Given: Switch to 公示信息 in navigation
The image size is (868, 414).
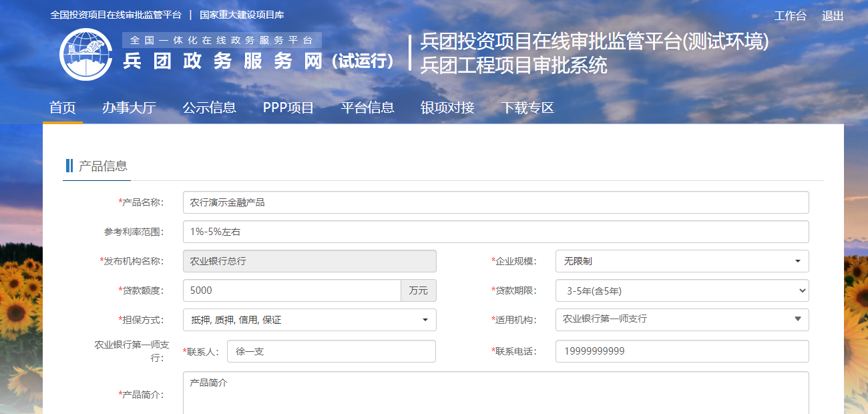Looking at the screenshot, I should (209, 108).
